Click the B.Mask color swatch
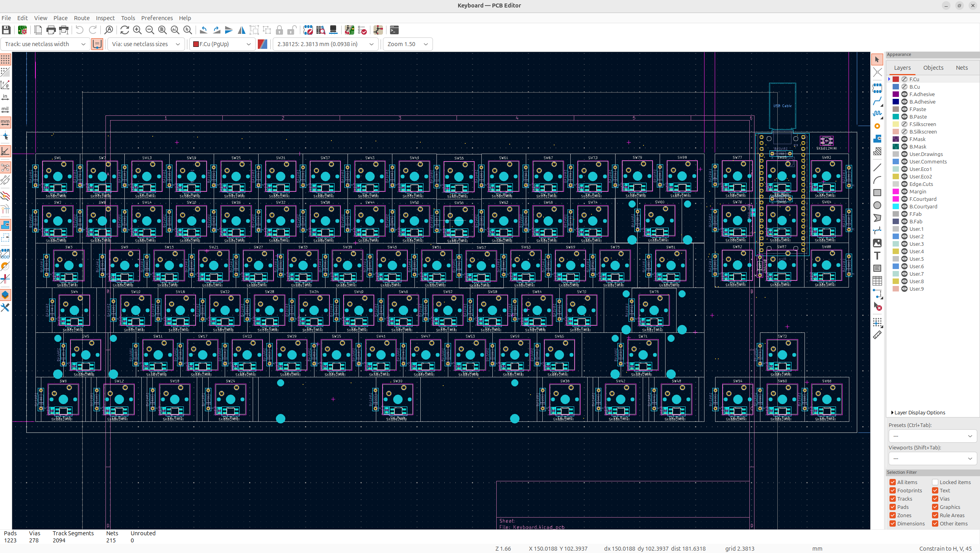980x553 pixels. point(896,147)
